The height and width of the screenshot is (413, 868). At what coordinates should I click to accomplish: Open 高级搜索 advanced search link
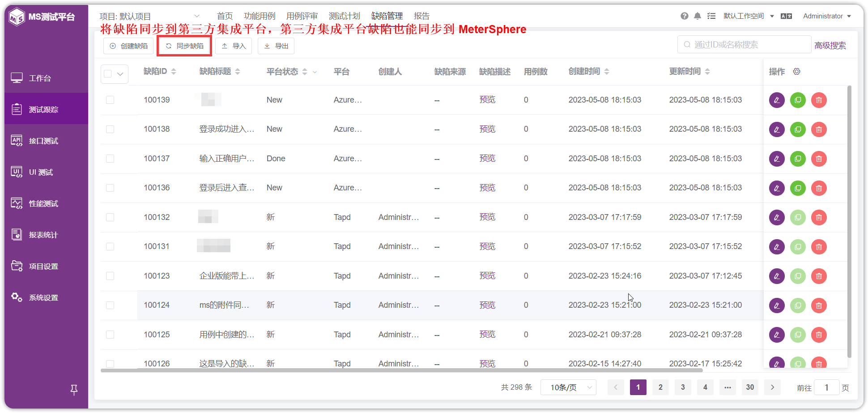pos(830,45)
